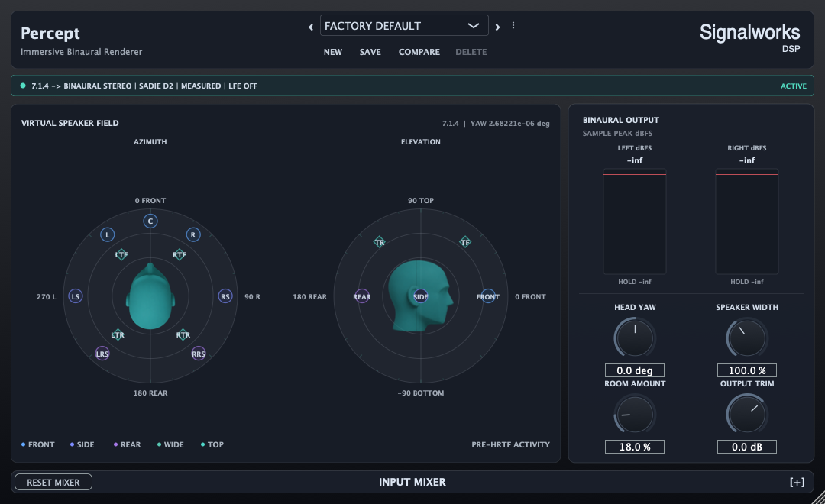Viewport: 825px width, 504px height.
Task: Click the 18.0 % room amount field
Action: pos(635,447)
